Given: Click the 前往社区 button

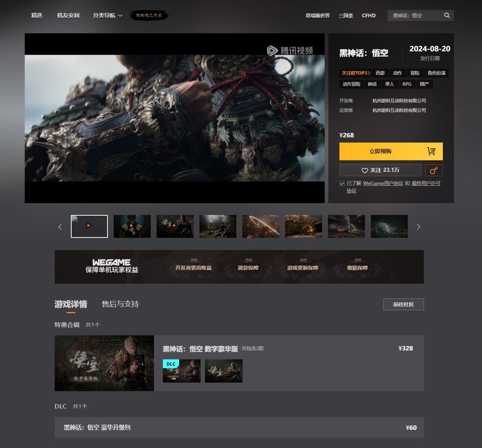Looking at the screenshot, I should click(404, 304).
